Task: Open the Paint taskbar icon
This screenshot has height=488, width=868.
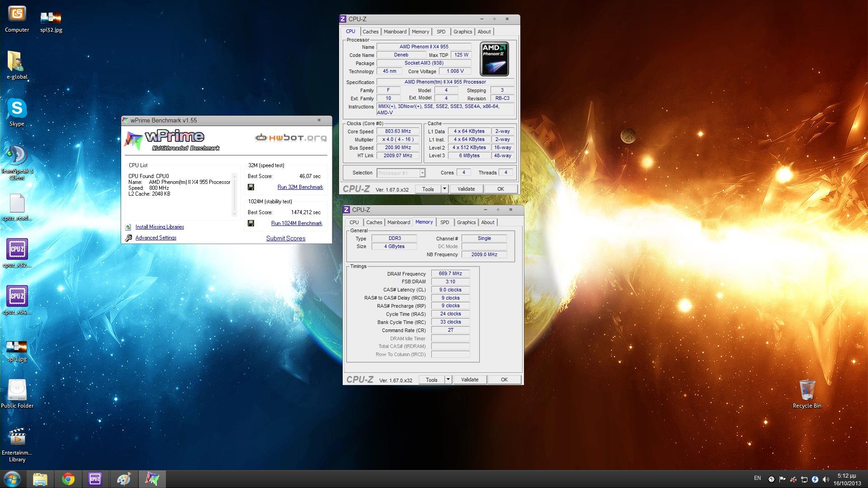Action: [123, 479]
